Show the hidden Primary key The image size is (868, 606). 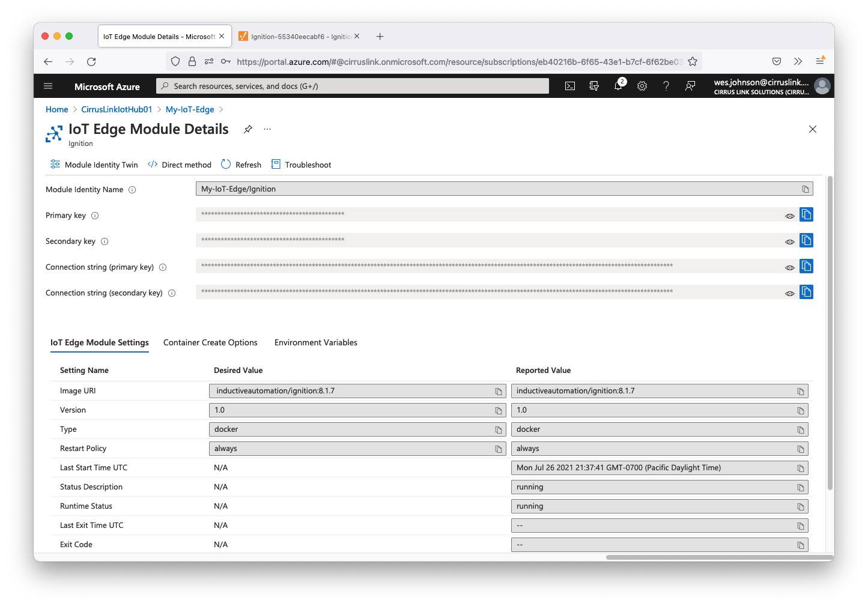790,216
